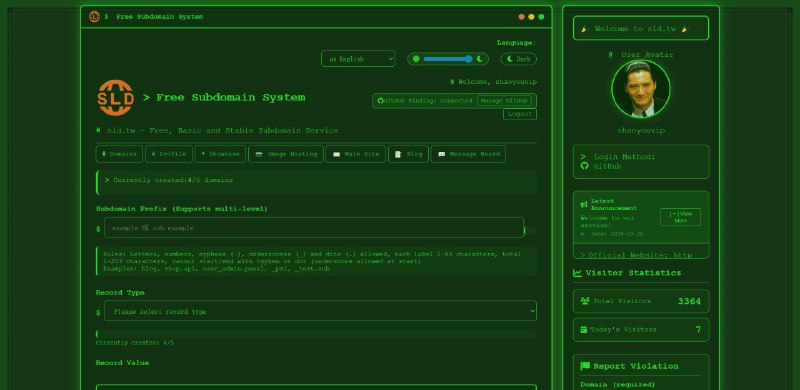The width and height of the screenshot is (800, 390).
Task: Click the username shaoyouvip under avatar
Action: tap(641, 131)
